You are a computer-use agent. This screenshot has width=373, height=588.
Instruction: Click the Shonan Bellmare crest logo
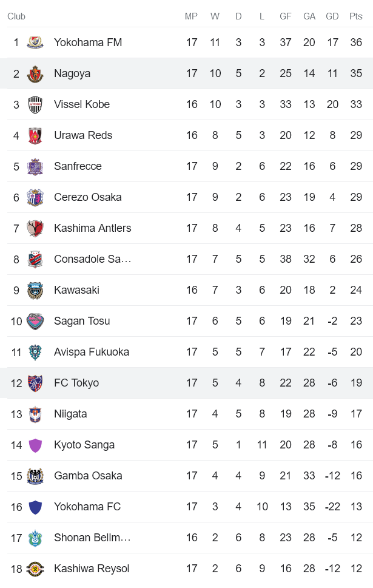[35, 538]
